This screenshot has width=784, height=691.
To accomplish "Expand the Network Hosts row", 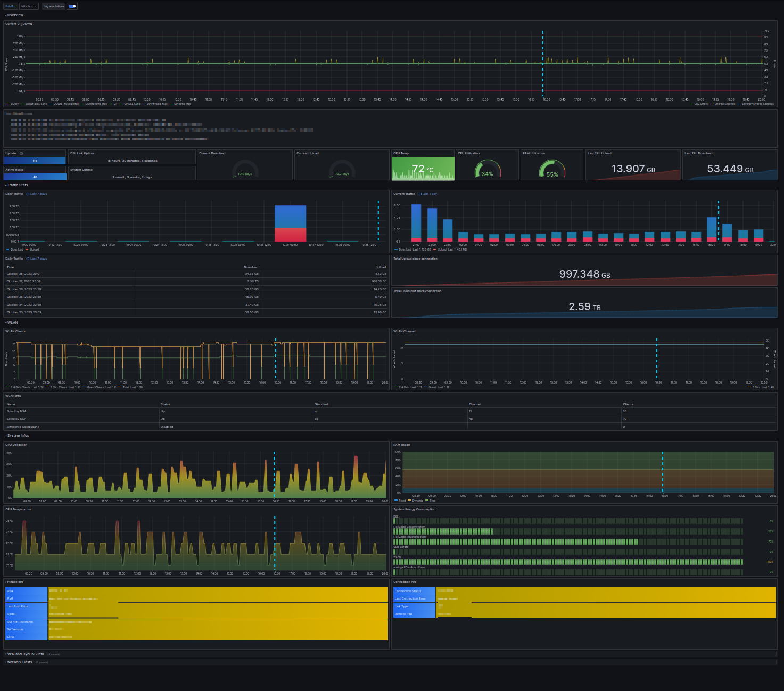I will tap(19, 662).
